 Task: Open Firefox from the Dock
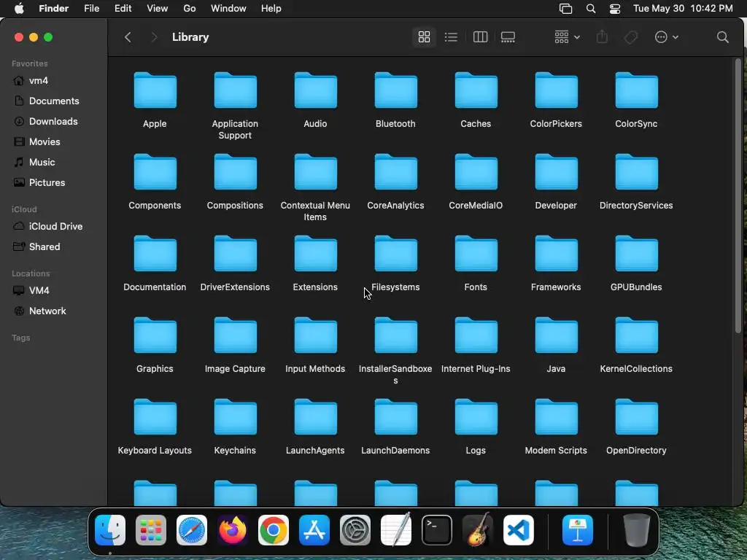click(x=233, y=530)
